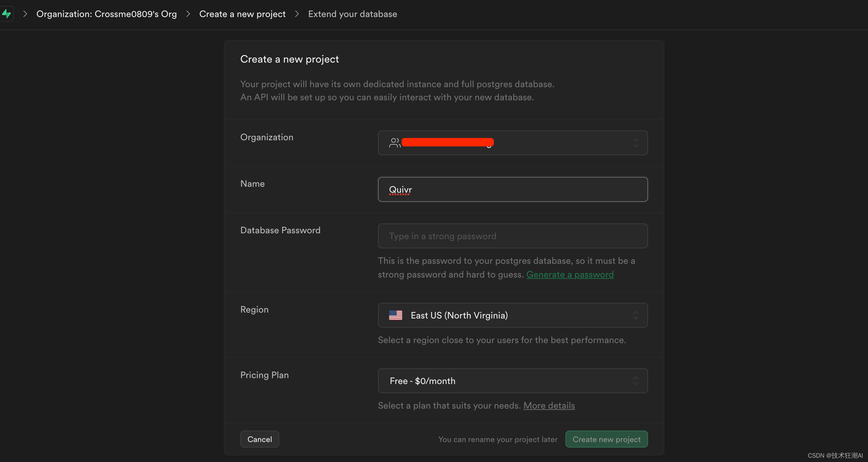The height and width of the screenshot is (462, 868).
Task: Click the Database Password input field
Action: click(513, 236)
